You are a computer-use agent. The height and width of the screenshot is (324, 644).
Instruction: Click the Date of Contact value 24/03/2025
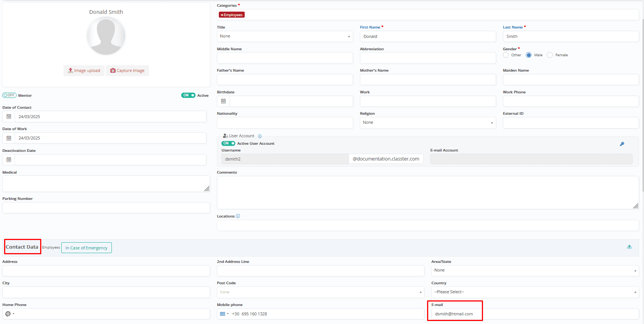(29, 117)
